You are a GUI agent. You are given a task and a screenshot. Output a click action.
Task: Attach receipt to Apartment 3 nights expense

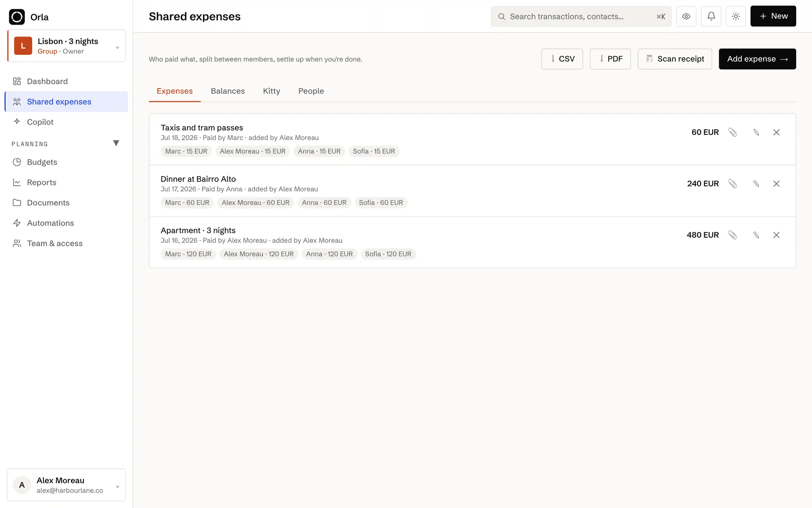coord(733,235)
